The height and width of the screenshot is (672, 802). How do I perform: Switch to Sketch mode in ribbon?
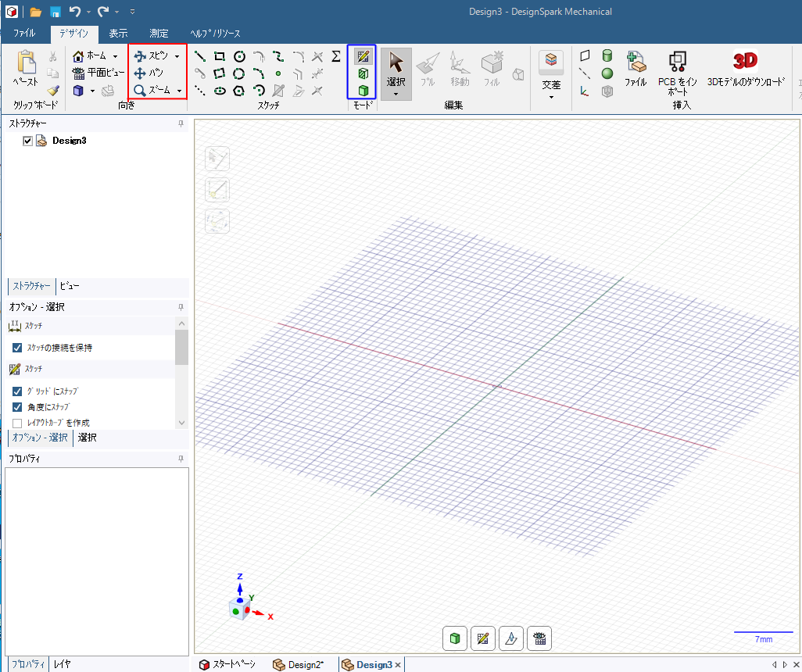pos(363,56)
